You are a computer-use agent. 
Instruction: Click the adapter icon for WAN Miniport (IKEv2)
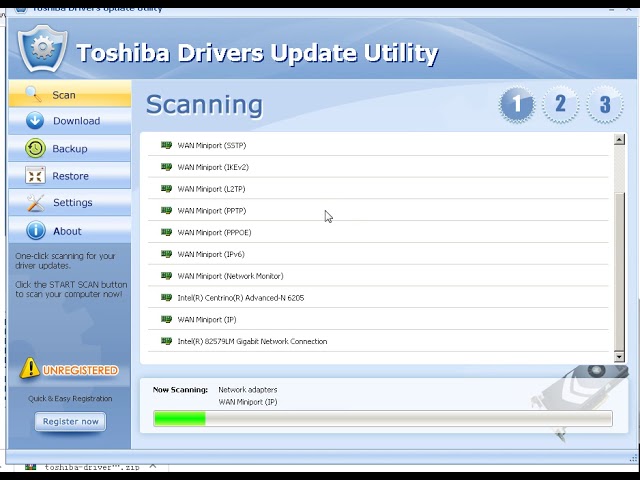coord(166,167)
